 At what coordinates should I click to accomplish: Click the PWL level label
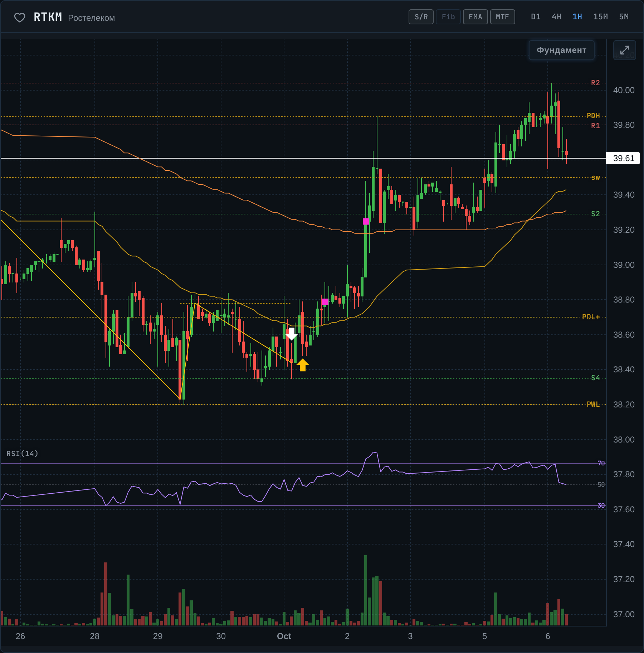(593, 404)
